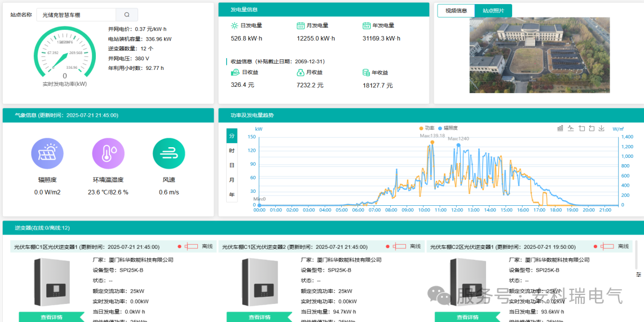Screen dimensions: 644x322
Task: Click offline status icon of C2区光伏逆变器1
Action: (607, 246)
